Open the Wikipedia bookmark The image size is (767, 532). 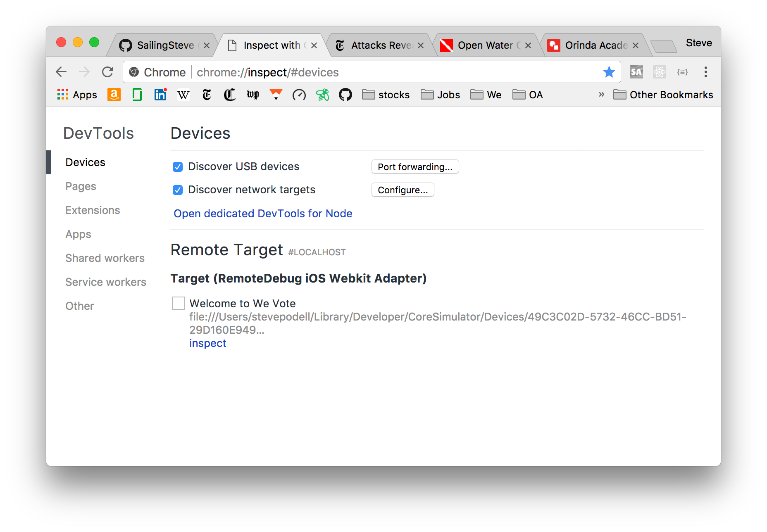coord(183,95)
